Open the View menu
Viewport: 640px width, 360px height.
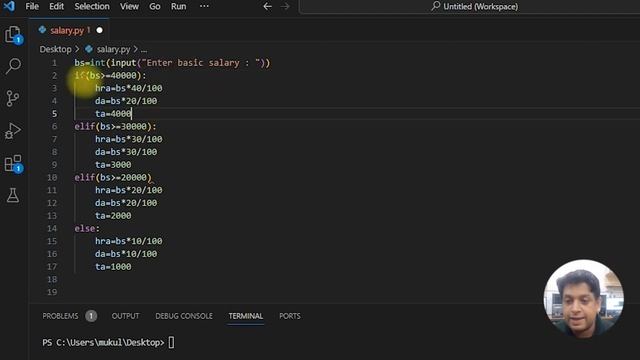129,7
